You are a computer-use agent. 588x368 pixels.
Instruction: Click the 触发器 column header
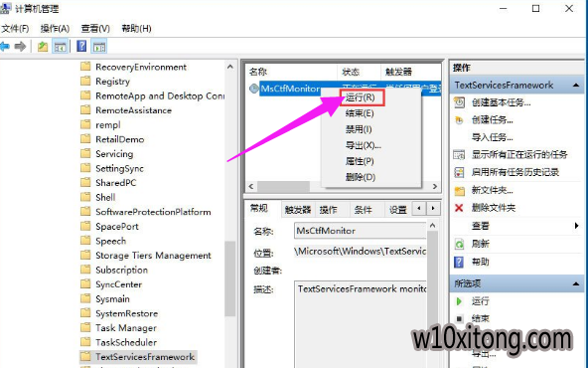pyautogui.click(x=411, y=72)
